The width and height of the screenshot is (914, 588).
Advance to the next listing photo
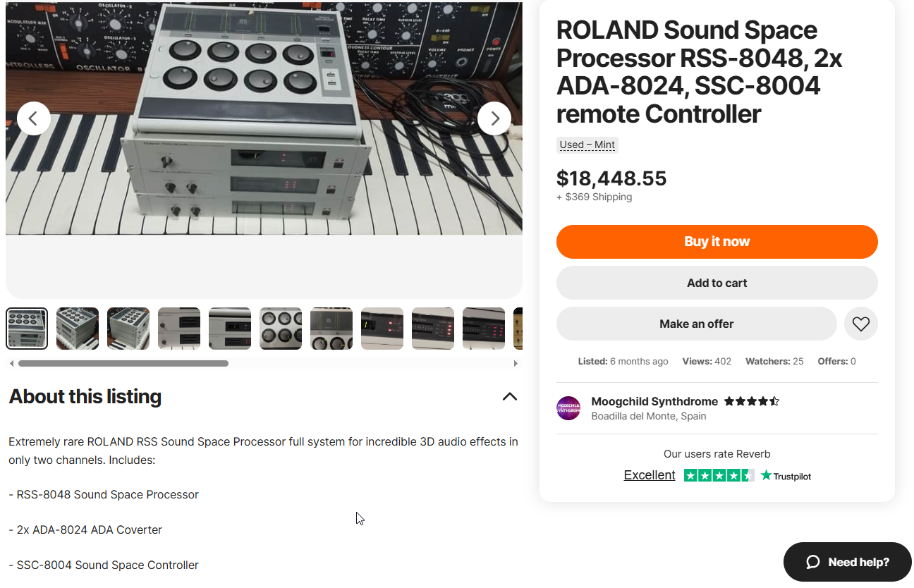click(494, 118)
